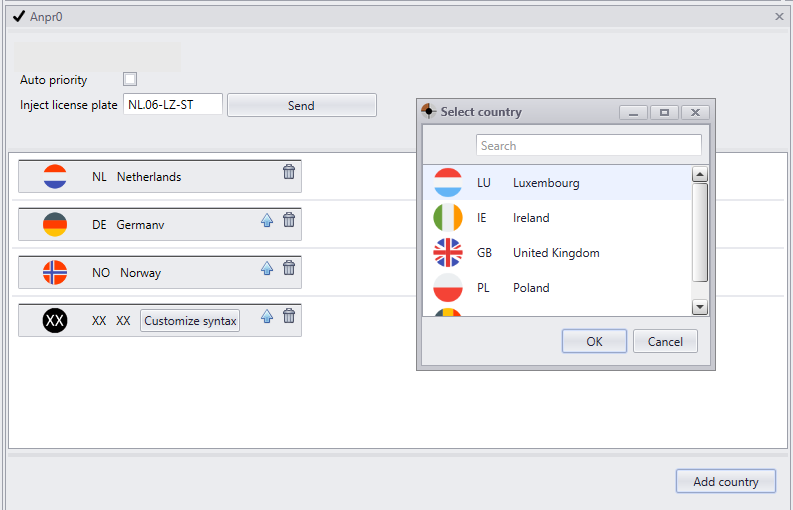Image resolution: width=793 pixels, height=510 pixels.
Task: Close the Select country dialog
Action: click(x=695, y=112)
